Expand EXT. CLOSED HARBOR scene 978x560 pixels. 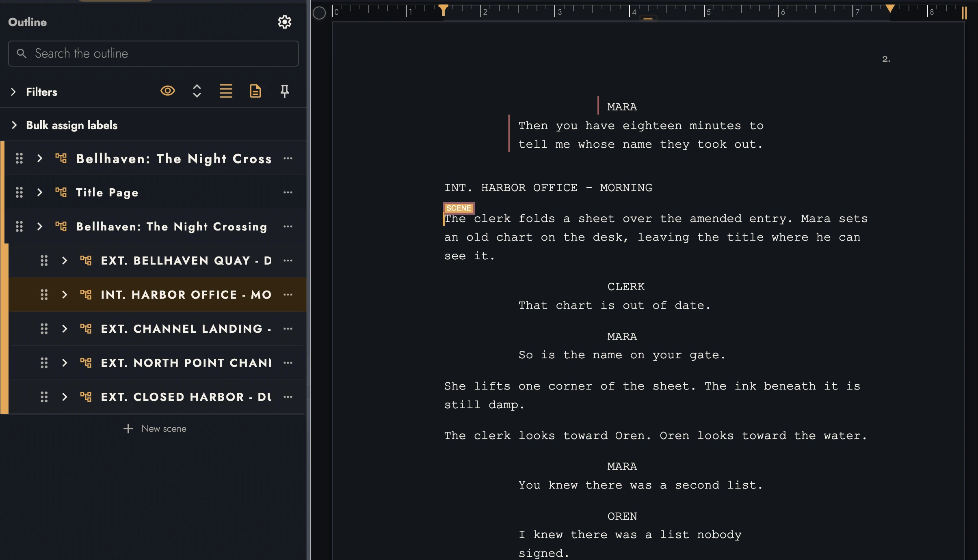pyautogui.click(x=65, y=397)
